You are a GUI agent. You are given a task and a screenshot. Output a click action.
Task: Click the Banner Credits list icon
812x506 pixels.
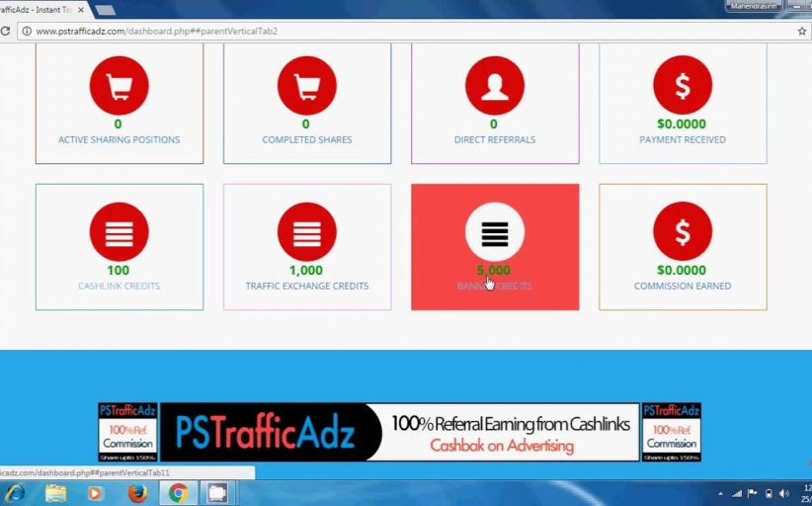click(494, 231)
